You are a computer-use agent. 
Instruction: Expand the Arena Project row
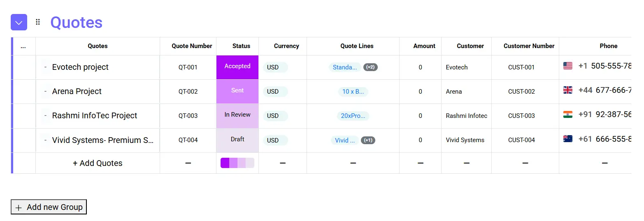point(45,91)
